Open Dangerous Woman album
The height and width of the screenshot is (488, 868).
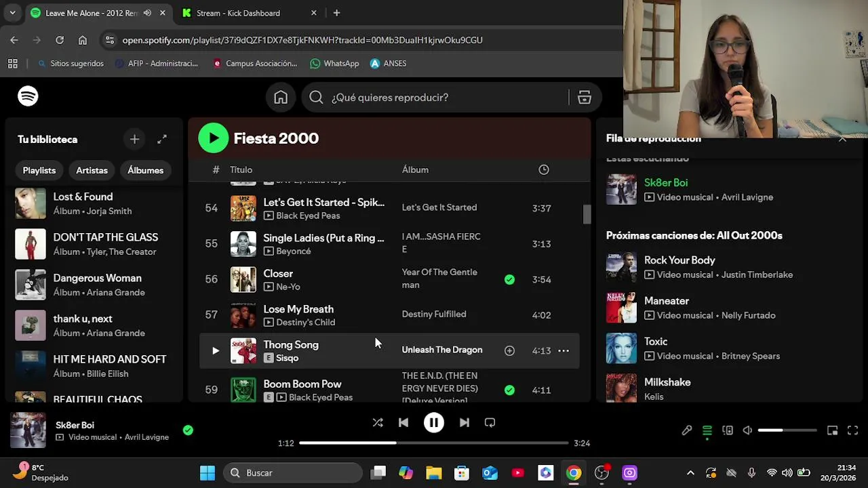coord(95,285)
